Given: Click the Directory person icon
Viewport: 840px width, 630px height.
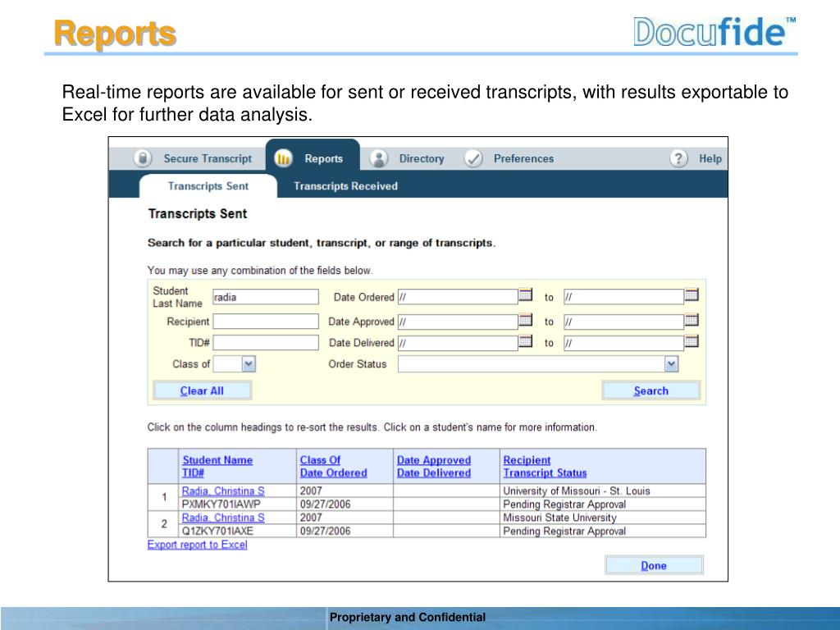Looking at the screenshot, I should 379,158.
